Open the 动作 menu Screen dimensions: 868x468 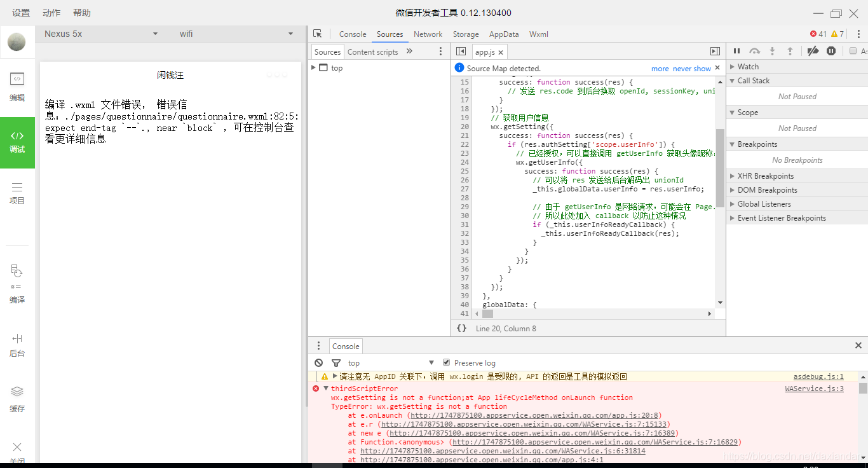51,13
